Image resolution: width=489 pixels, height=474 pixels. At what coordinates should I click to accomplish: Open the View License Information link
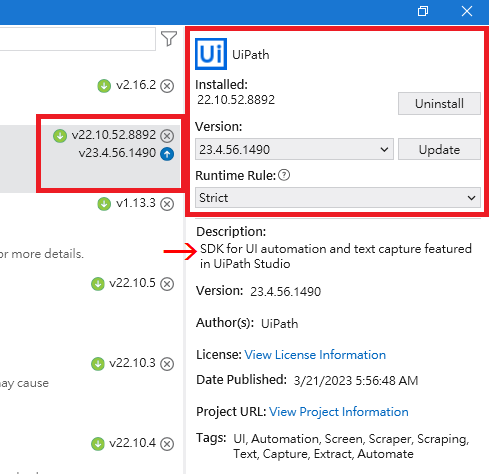point(315,355)
